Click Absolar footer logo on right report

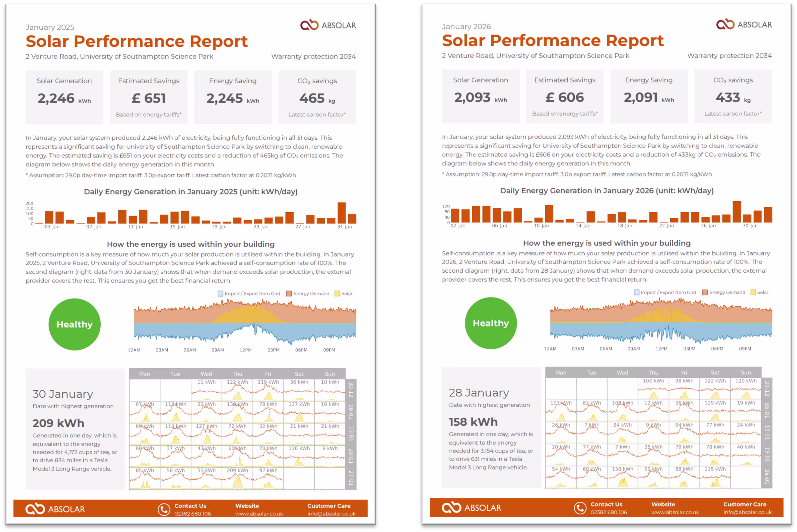[x=471, y=508]
